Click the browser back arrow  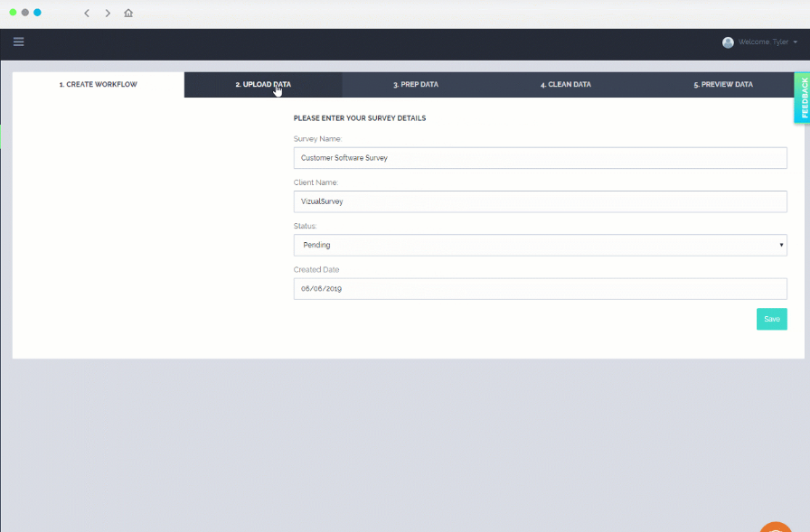[87, 14]
